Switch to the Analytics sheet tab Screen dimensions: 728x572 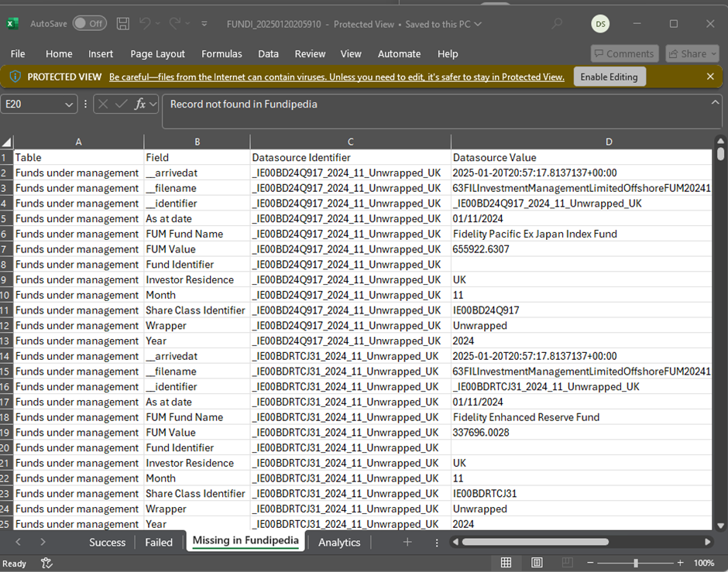pyautogui.click(x=339, y=542)
